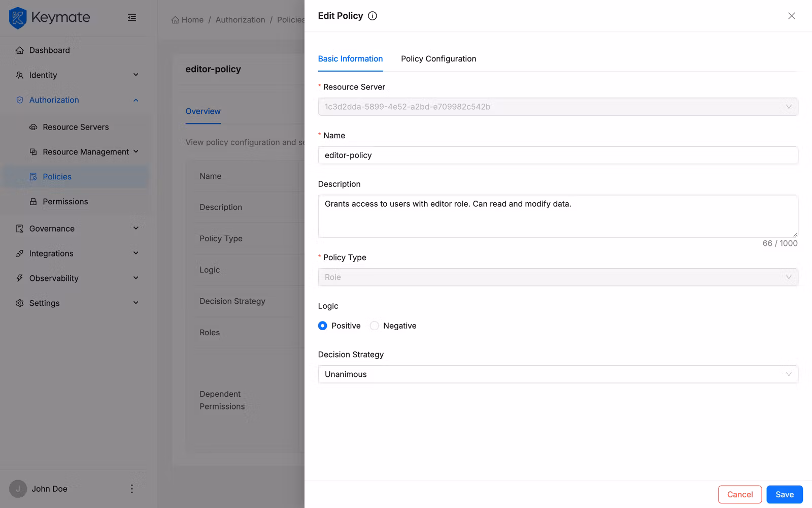Image resolution: width=812 pixels, height=508 pixels.
Task: Open the Edit Policy info icon
Action: click(373, 16)
